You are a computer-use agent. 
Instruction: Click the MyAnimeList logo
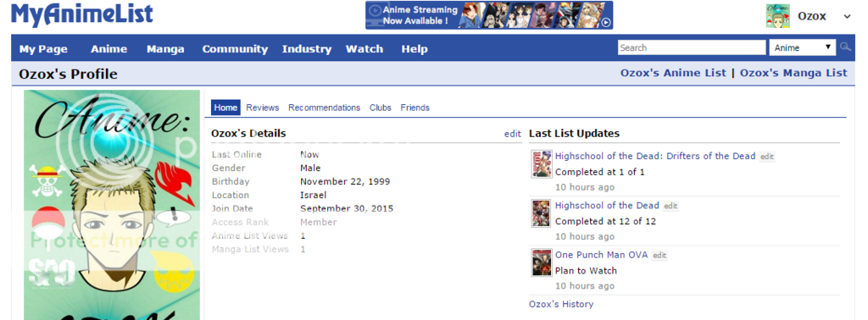82,15
